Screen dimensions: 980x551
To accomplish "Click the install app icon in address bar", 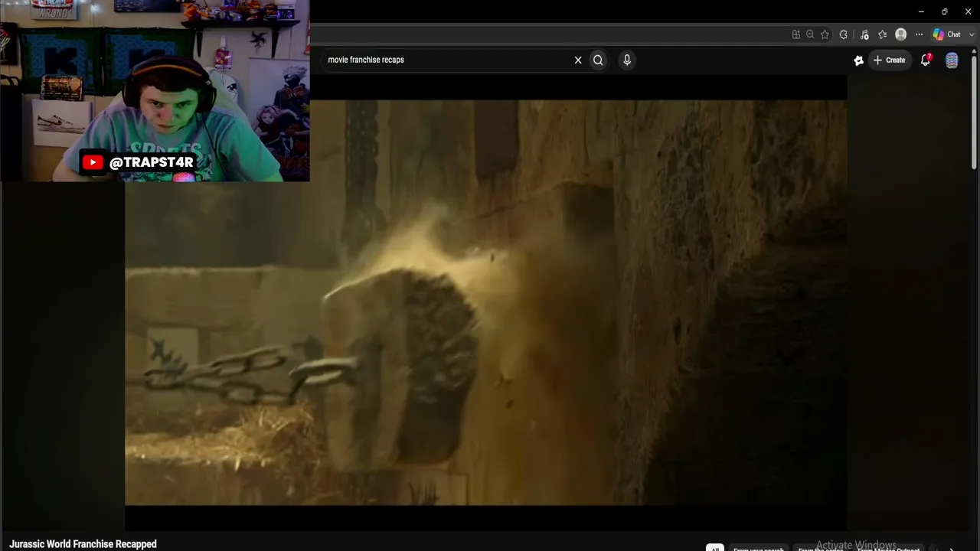I will 796,34.
